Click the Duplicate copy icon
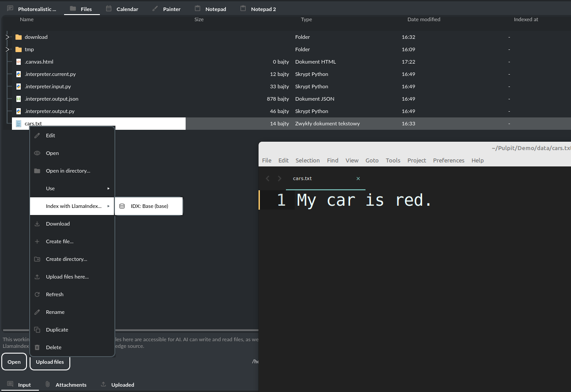Screen dimensions: 571x392 37,330
